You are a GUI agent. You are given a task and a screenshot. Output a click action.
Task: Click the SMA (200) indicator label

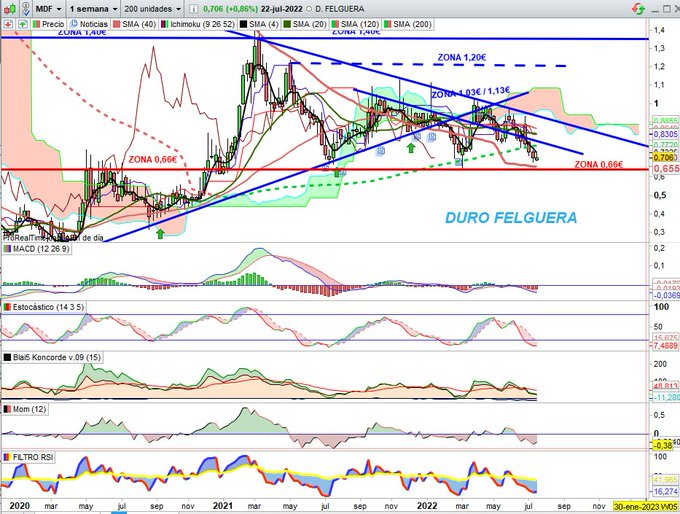[x=408, y=24]
